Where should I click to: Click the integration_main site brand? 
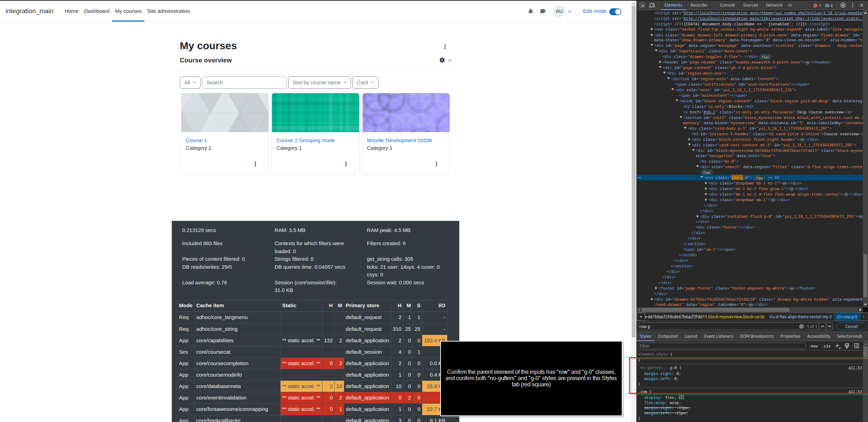[x=29, y=11]
